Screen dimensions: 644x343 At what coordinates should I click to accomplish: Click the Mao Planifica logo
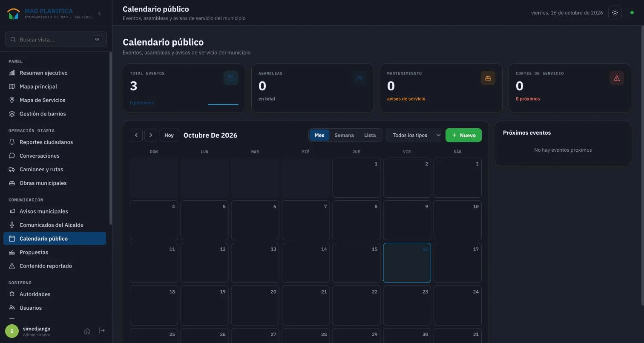point(14,14)
